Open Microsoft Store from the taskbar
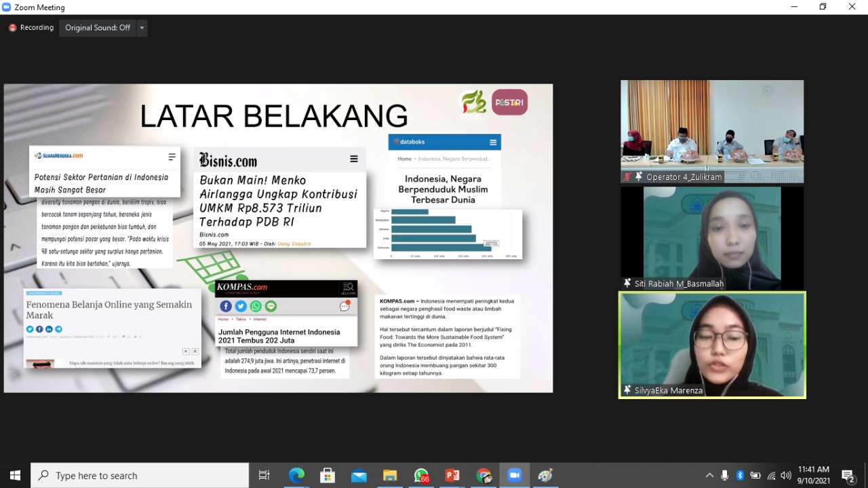 point(328,476)
